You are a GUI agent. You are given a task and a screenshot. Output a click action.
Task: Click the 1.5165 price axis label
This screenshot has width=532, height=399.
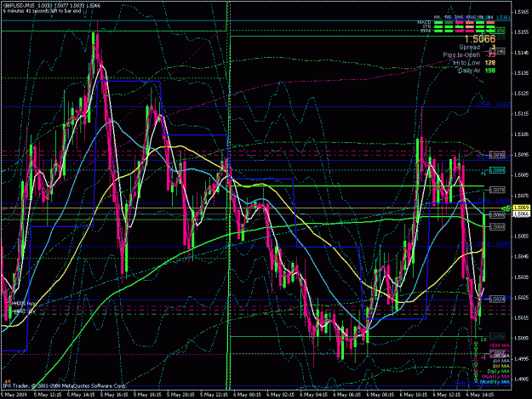click(x=522, y=12)
